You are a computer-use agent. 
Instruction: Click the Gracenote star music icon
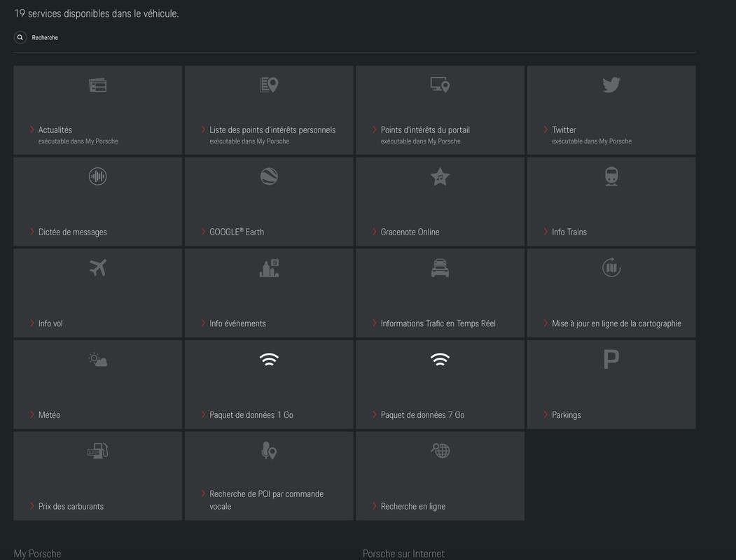pos(440,176)
